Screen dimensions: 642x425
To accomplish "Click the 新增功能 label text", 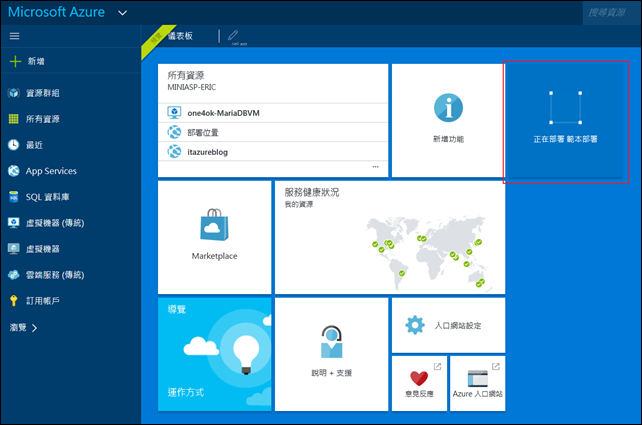I will click(448, 139).
